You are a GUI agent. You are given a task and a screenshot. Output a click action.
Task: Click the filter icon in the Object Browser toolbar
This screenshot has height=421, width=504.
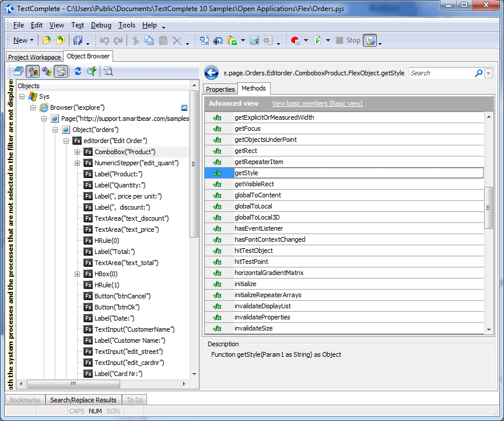point(92,71)
